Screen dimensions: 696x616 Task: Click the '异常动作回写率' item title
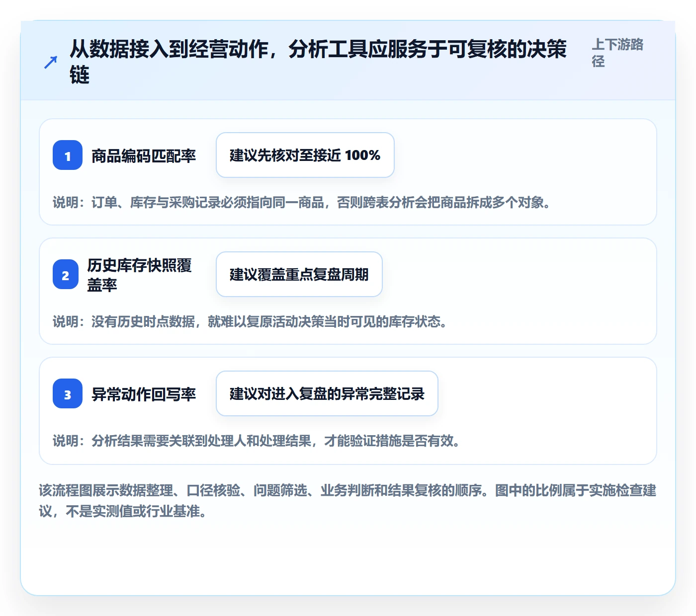click(x=144, y=394)
